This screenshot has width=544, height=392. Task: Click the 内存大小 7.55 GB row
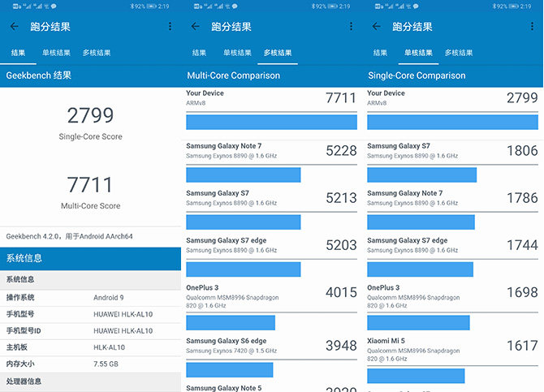click(x=91, y=364)
